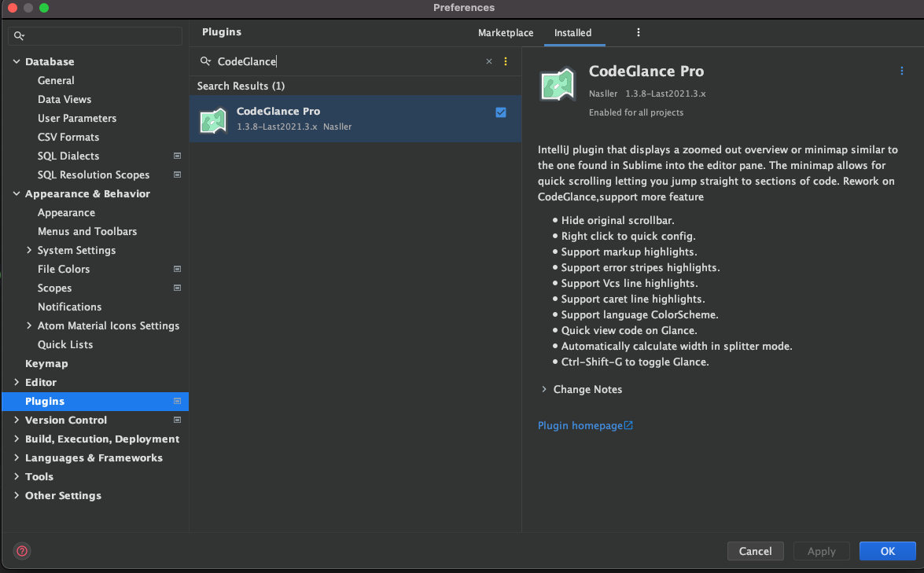Click the settings search magnifier icon
Screen dimensions: 924x573
(x=19, y=36)
